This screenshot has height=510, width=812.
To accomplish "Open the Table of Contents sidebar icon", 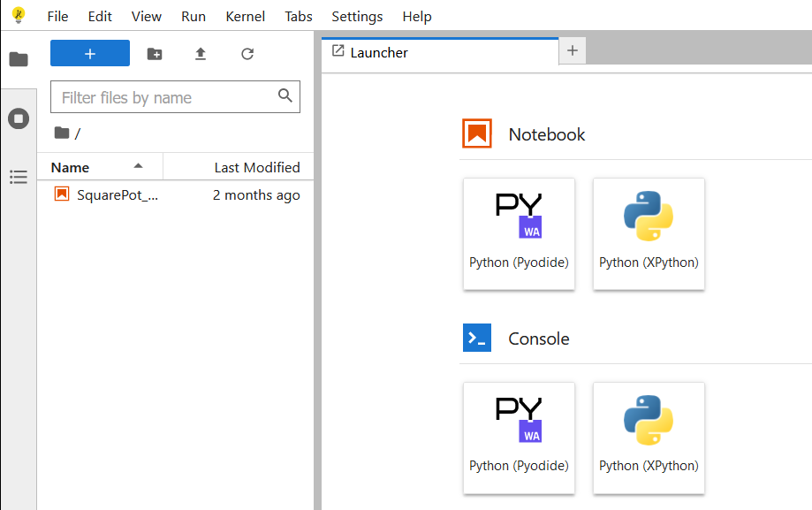I will click(19, 178).
